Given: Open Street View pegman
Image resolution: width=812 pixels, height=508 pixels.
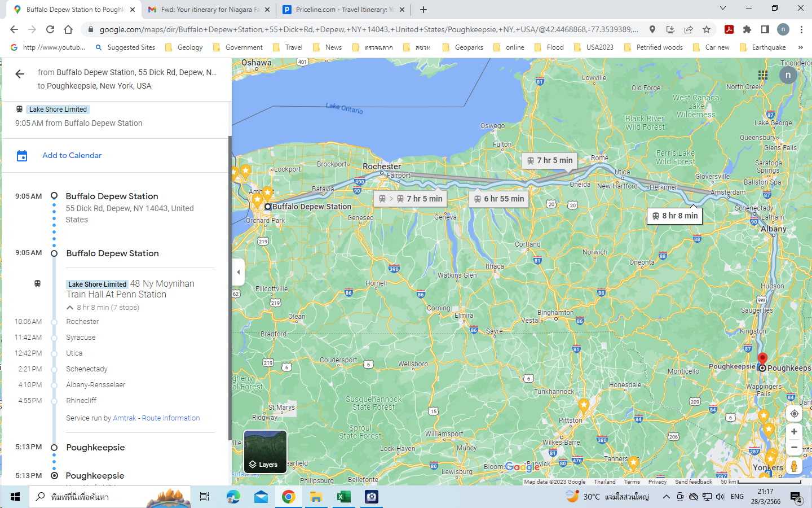Looking at the screenshot, I should [794, 466].
